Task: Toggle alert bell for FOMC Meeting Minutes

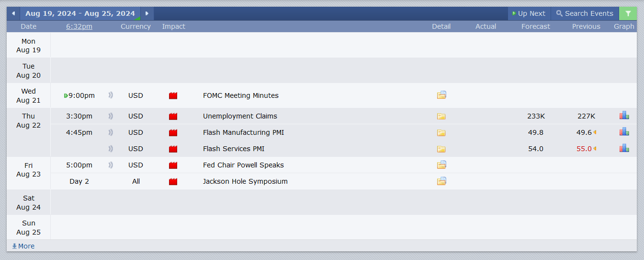Action: point(111,95)
